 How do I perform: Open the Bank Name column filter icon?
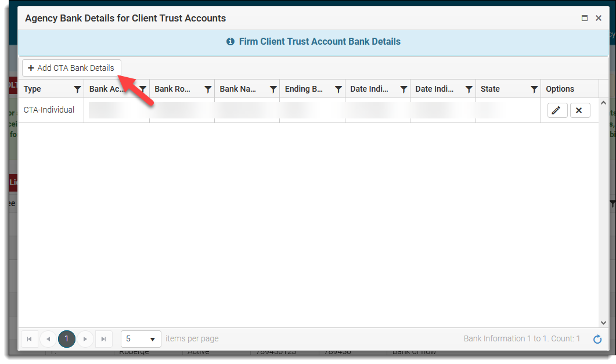point(273,89)
